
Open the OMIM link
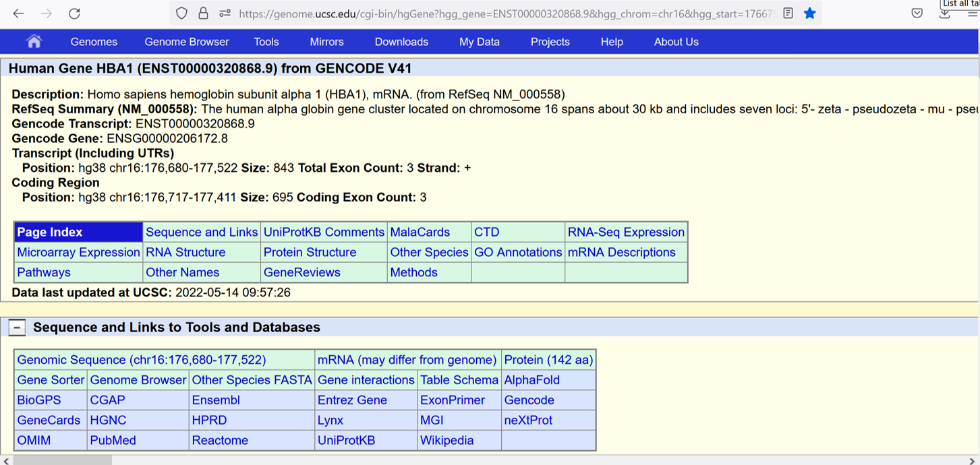pos(34,441)
